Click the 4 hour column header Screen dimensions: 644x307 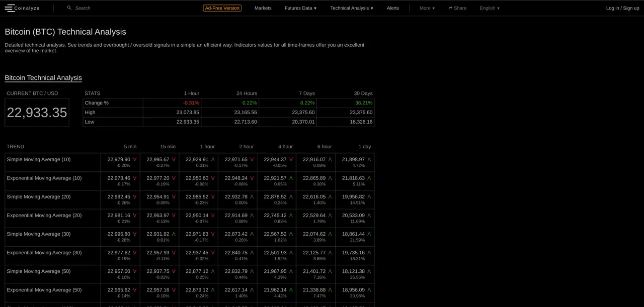[x=285, y=147]
